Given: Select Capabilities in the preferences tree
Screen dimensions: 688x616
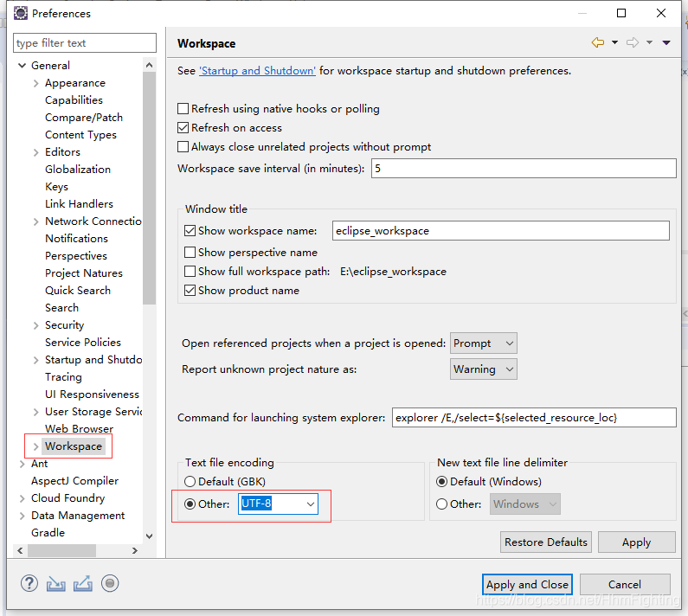Looking at the screenshot, I should (74, 100).
